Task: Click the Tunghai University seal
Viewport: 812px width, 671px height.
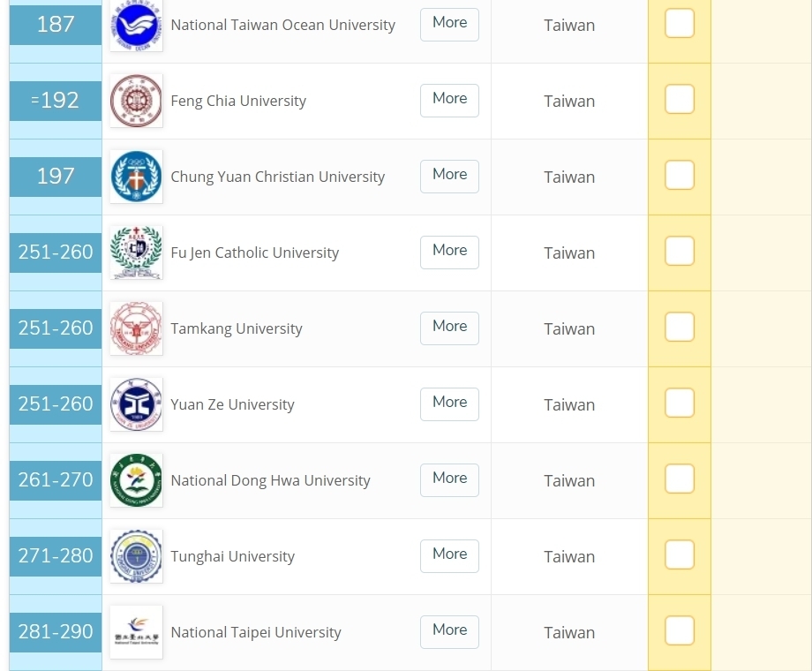Action: (136, 556)
